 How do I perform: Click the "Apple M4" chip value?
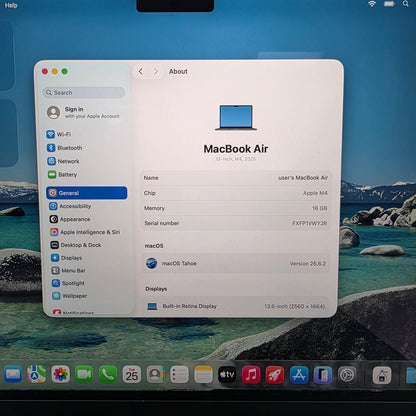point(315,193)
